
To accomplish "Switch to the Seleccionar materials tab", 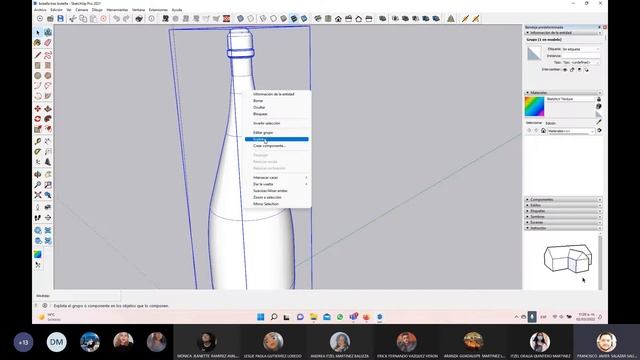I will (534, 123).
